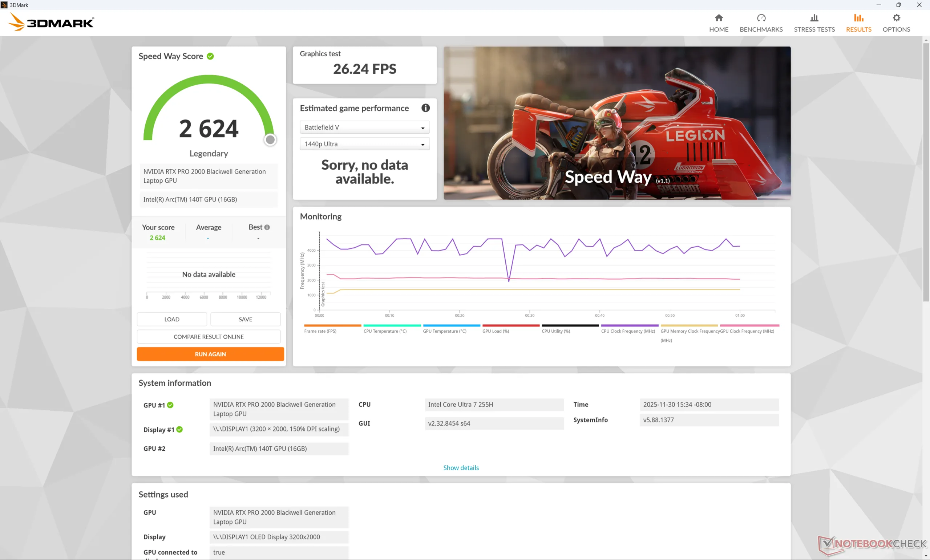The height and width of the screenshot is (560, 930).
Task: Click the Save result button
Action: pyautogui.click(x=245, y=319)
